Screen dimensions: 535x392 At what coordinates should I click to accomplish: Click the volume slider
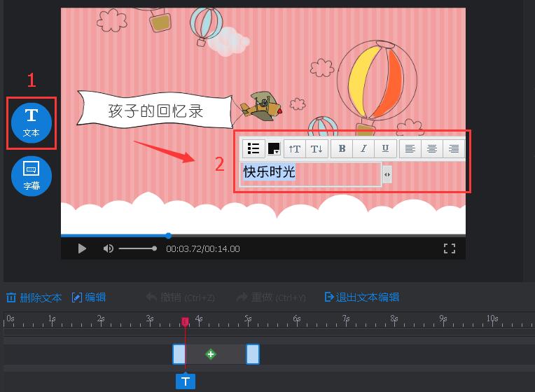pos(137,248)
